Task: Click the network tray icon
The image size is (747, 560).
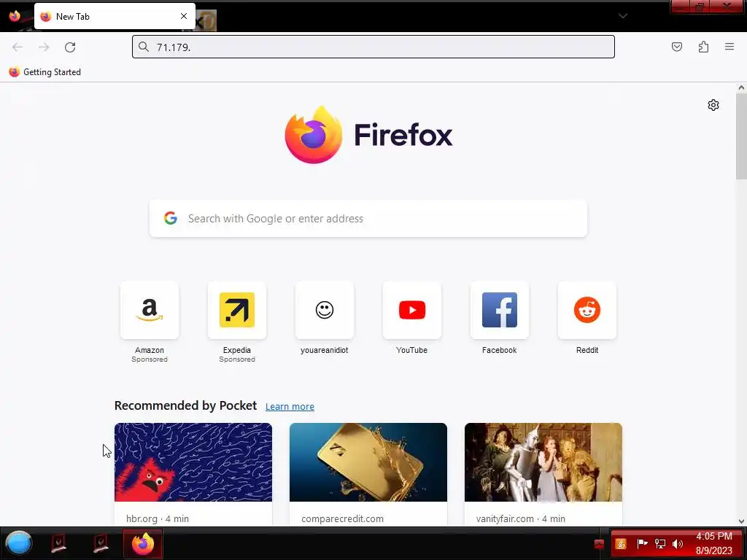Action: [659, 543]
